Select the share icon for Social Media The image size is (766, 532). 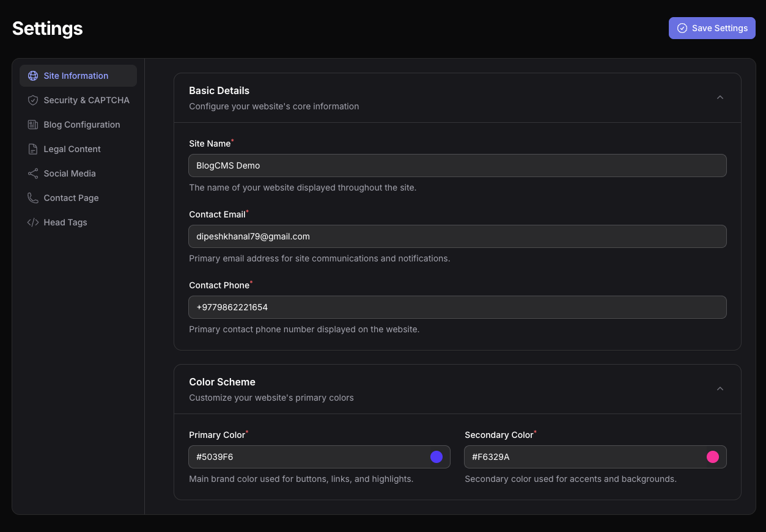(x=33, y=173)
